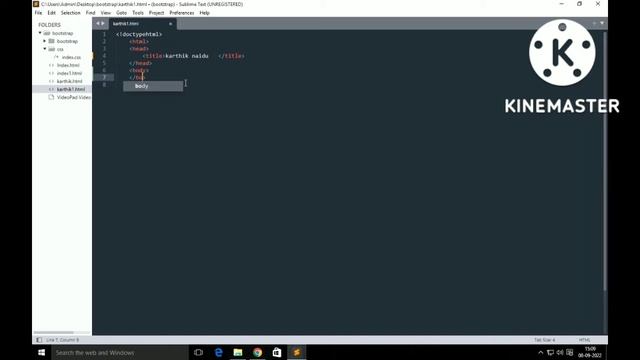Click the sidebar horizontal scrollbar
The width and height of the screenshot is (640, 360).
(53, 333)
